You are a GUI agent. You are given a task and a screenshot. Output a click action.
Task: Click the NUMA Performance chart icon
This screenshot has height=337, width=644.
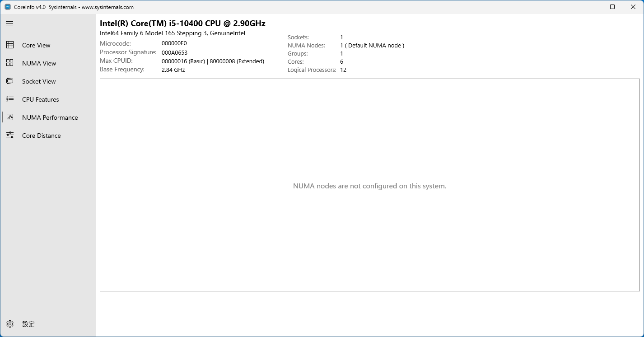(10, 117)
